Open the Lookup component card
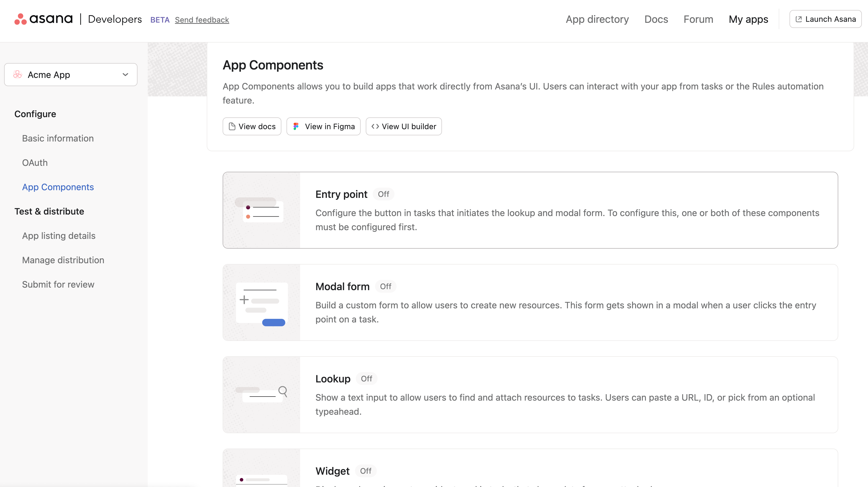This screenshot has height=487, width=868. click(x=530, y=395)
